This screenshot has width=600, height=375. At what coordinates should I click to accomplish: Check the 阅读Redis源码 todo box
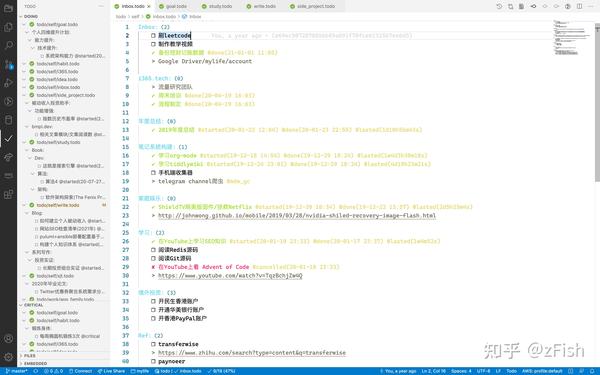[153, 250]
